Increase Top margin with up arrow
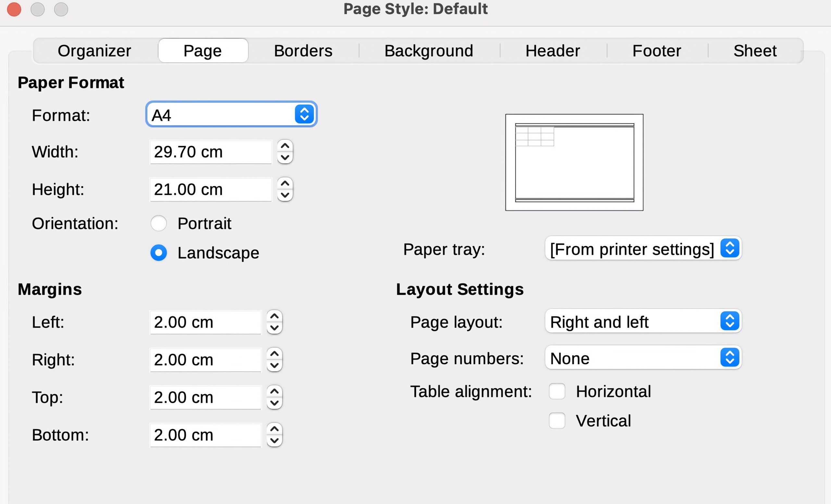 [x=275, y=391]
